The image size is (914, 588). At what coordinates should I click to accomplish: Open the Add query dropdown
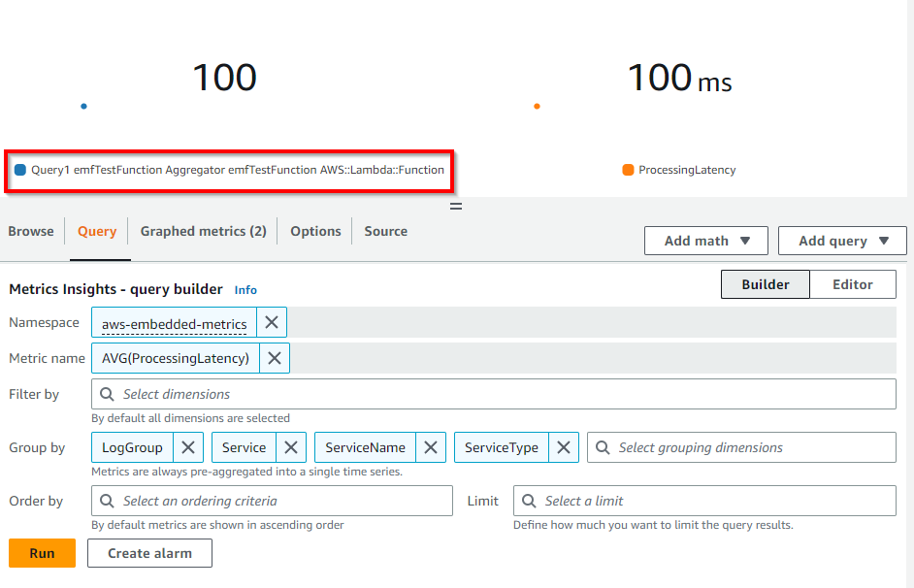click(842, 241)
